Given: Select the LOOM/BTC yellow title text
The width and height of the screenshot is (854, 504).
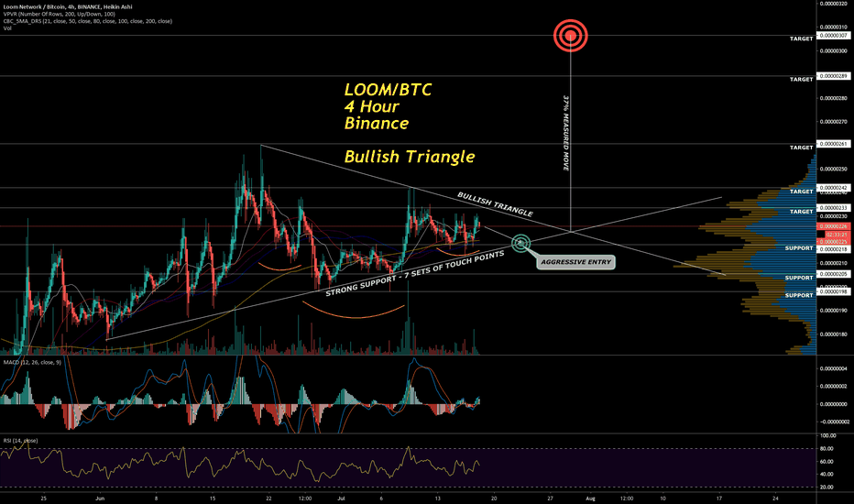Looking at the screenshot, I should click(x=388, y=90).
